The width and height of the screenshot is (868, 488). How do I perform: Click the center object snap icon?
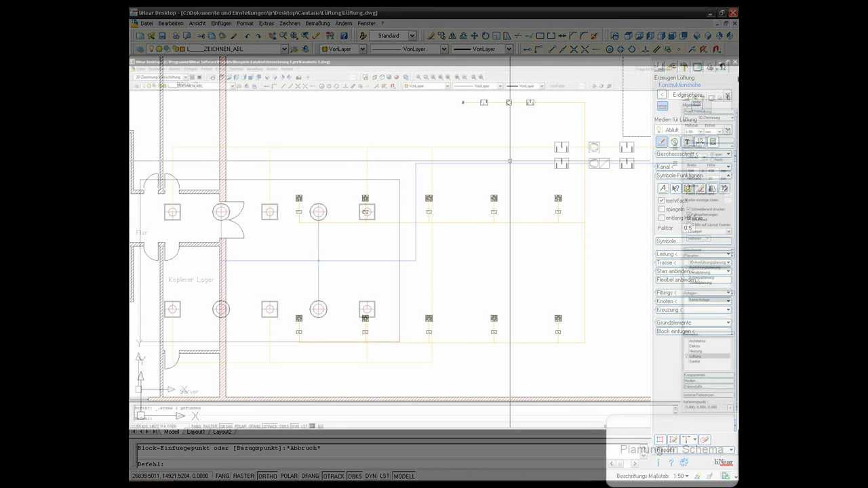(x=610, y=49)
